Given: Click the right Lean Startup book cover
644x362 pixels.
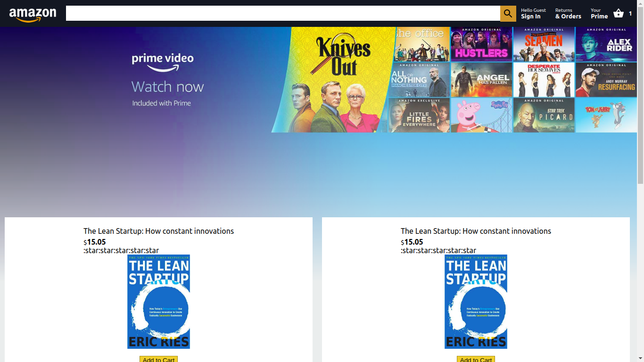Looking at the screenshot, I should pyautogui.click(x=476, y=302).
